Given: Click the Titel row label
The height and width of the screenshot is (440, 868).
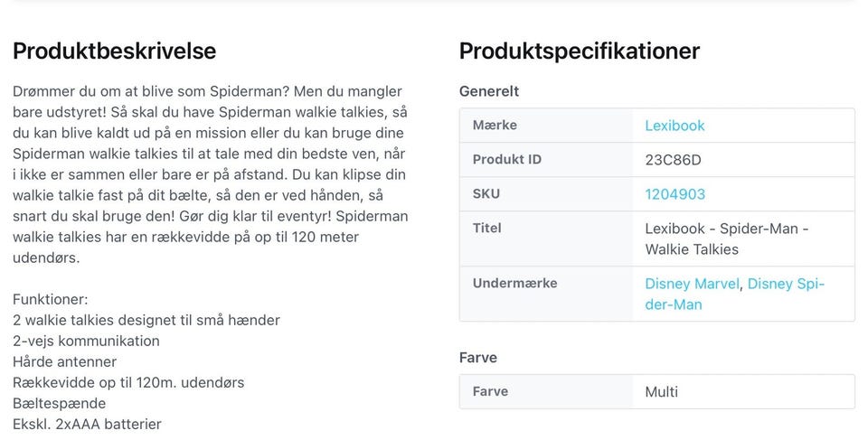Looking at the screenshot, I should [487, 229].
